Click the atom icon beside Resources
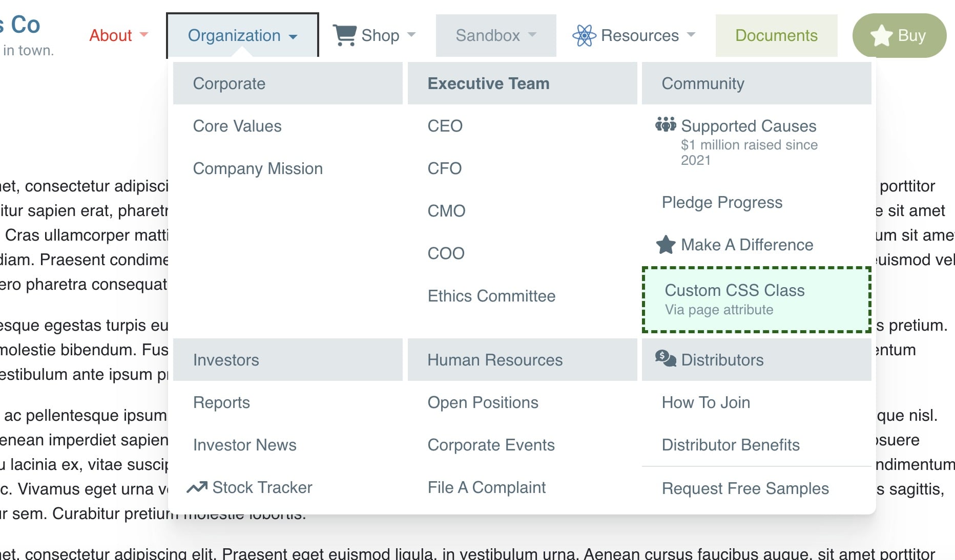Viewport: 955px width, 560px height. pos(584,35)
